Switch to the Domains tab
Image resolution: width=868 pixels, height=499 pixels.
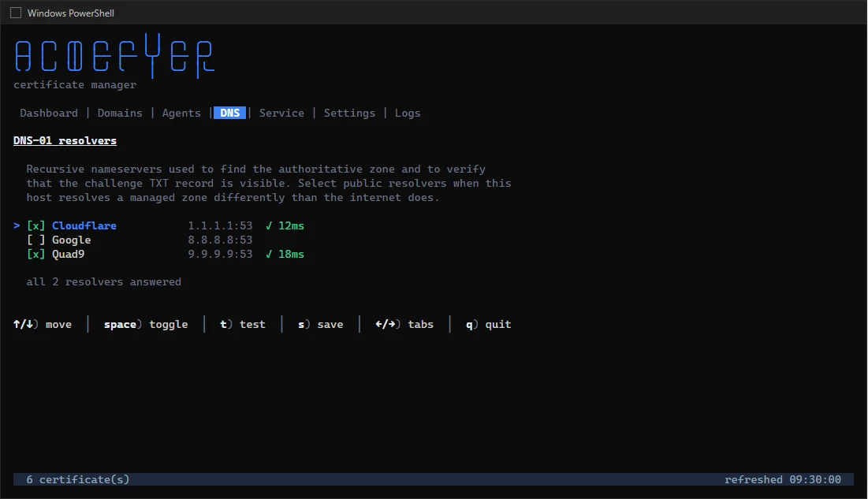tap(120, 113)
